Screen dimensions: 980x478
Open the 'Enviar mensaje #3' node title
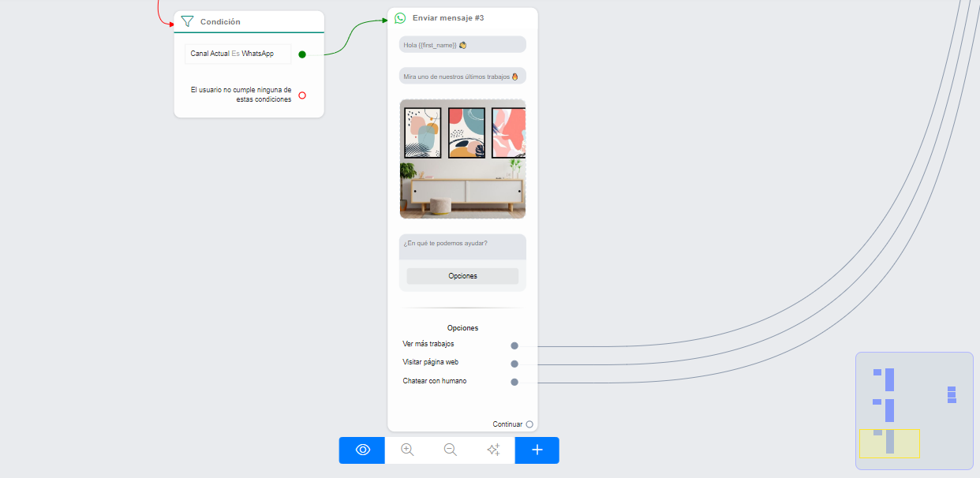point(448,17)
